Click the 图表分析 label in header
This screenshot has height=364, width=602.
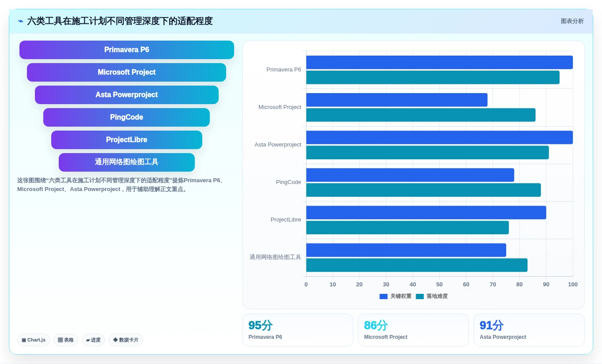tap(572, 21)
